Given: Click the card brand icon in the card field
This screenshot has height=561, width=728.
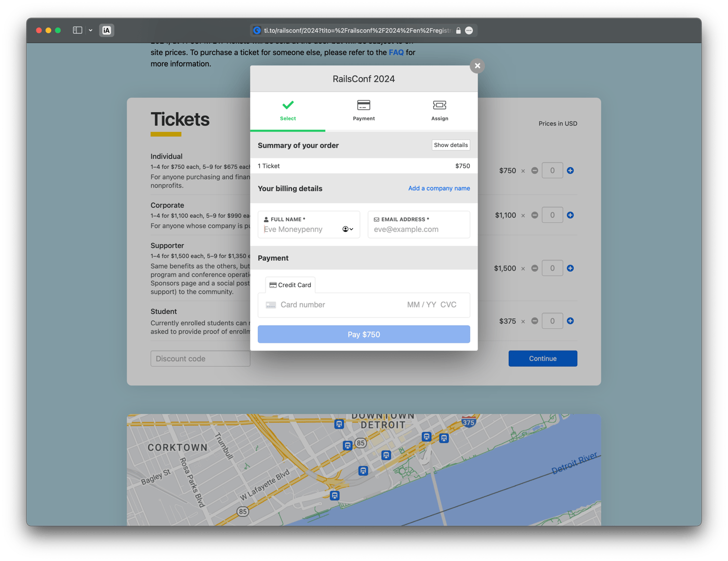Looking at the screenshot, I should pyautogui.click(x=271, y=305).
